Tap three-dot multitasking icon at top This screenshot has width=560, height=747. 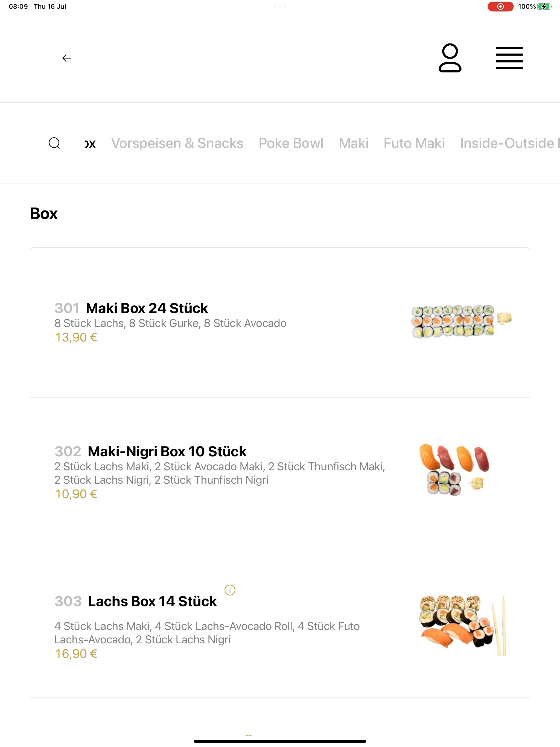(280, 6)
